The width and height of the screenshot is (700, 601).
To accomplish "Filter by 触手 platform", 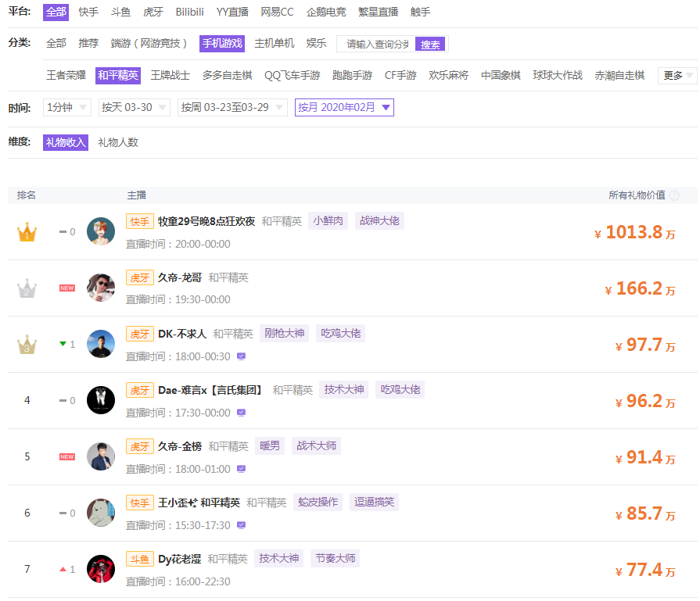I will [x=420, y=12].
